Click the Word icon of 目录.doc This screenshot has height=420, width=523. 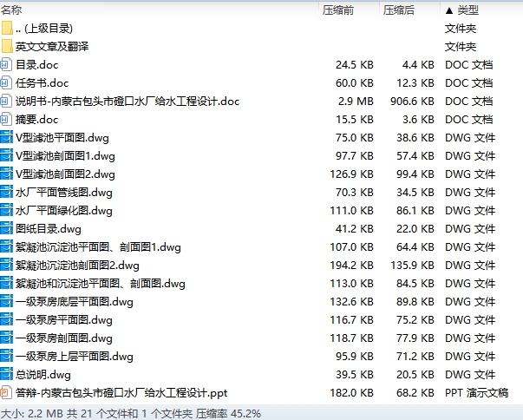6,65
